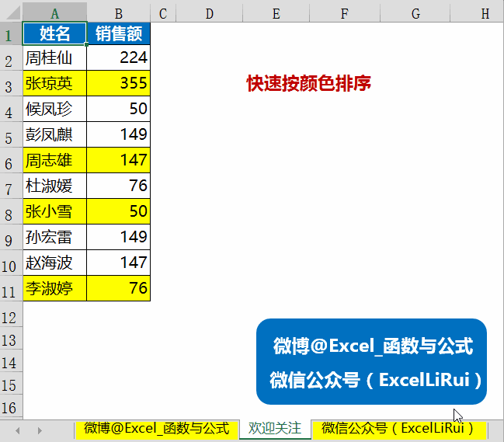Click the 50 next to 张小雪
The image size is (504, 442).
(x=119, y=211)
